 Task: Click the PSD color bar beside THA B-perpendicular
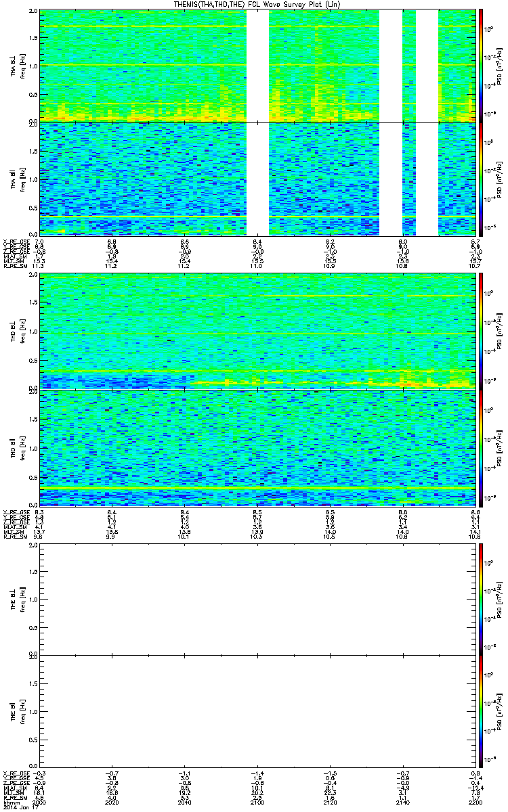tap(481, 65)
